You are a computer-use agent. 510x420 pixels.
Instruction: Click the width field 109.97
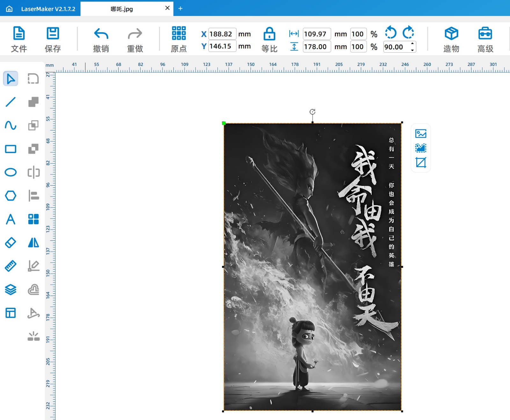(x=317, y=34)
